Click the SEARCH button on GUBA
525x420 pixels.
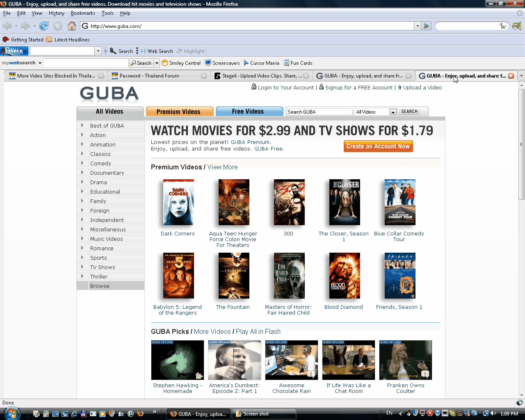tap(409, 112)
